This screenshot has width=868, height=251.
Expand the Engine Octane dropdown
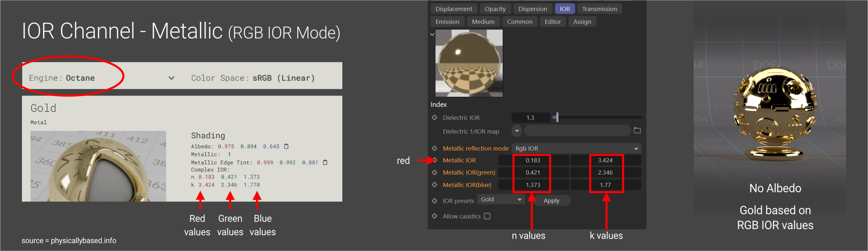click(x=171, y=78)
